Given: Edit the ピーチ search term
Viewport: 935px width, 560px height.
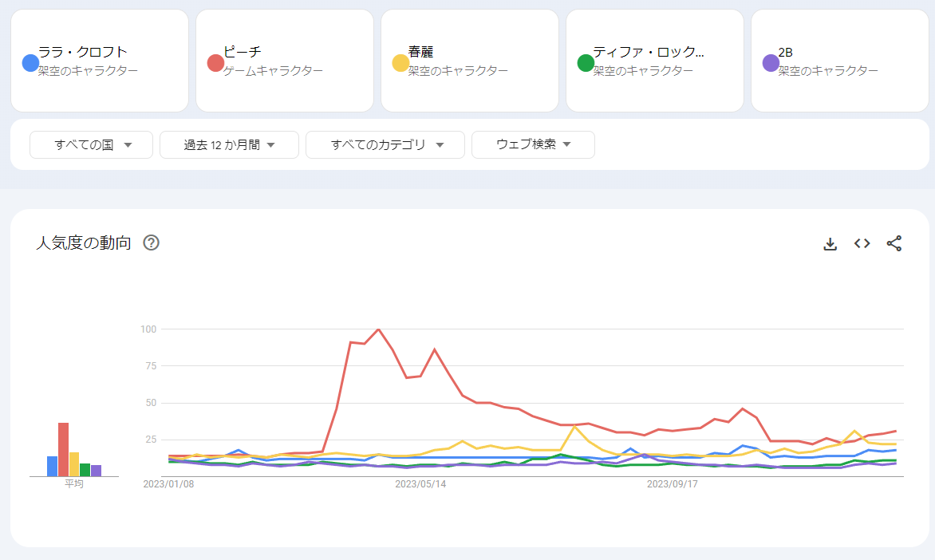Looking at the screenshot, I should [285, 61].
